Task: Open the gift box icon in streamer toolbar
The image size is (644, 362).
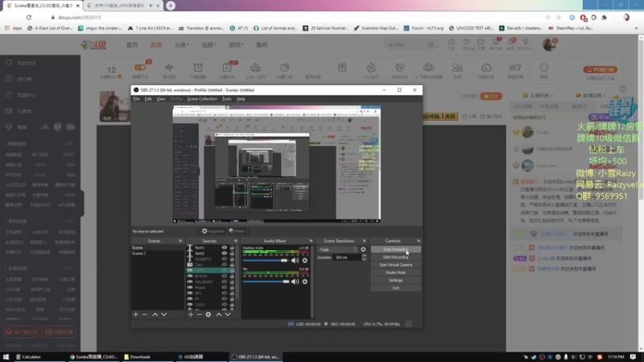Action: pyautogui.click(x=342, y=68)
